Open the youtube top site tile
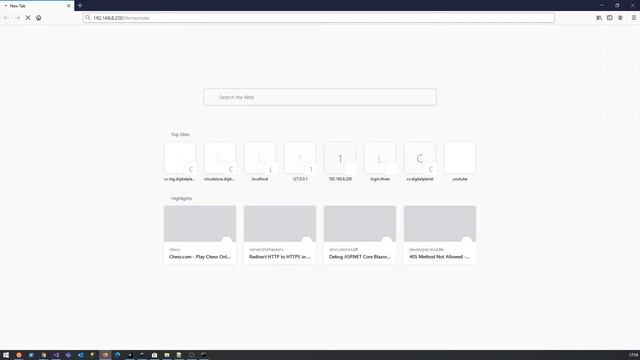This screenshot has height=360, width=640. [x=460, y=162]
